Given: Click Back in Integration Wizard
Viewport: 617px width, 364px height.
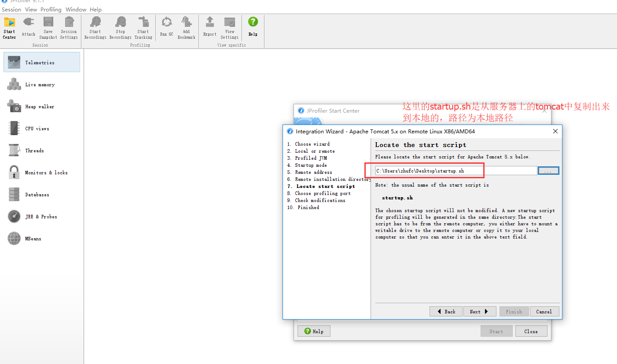Looking at the screenshot, I should click(446, 312).
